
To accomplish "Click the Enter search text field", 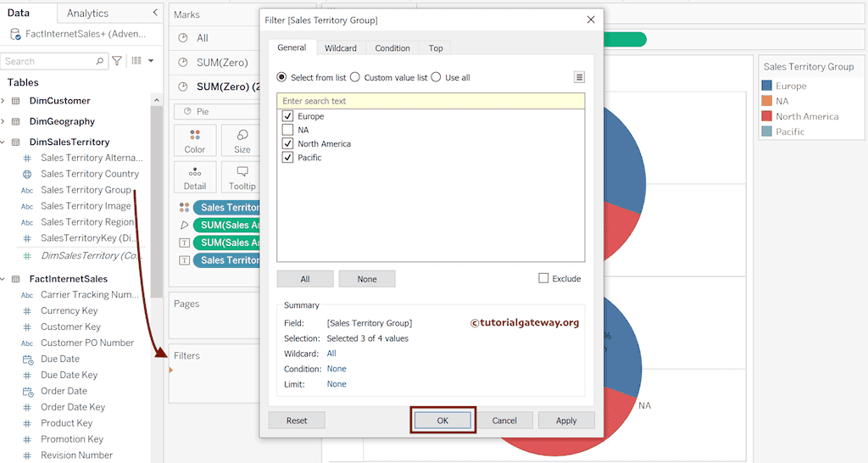I will (x=431, y=101).
